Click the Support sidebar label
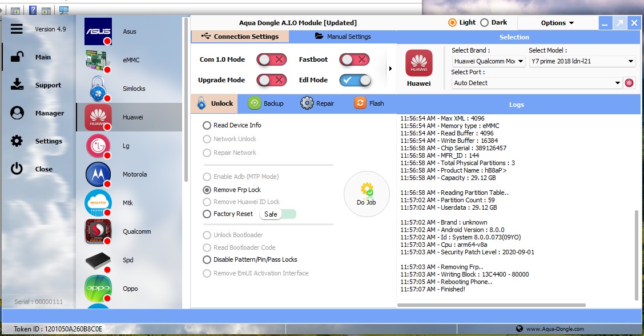Screen dimensions: 644x336 (48, 85)
